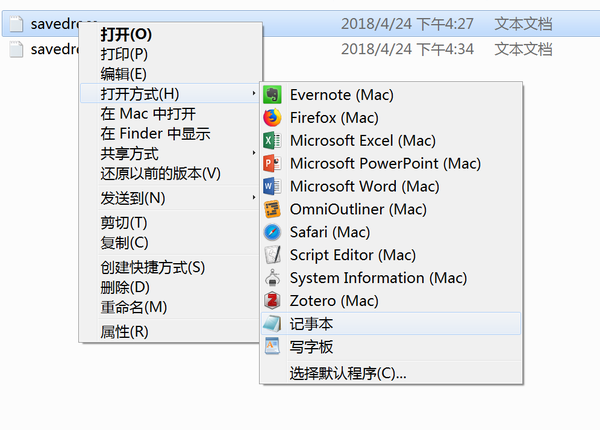Click 文本文档 type of first file

(x=523, y=24)
